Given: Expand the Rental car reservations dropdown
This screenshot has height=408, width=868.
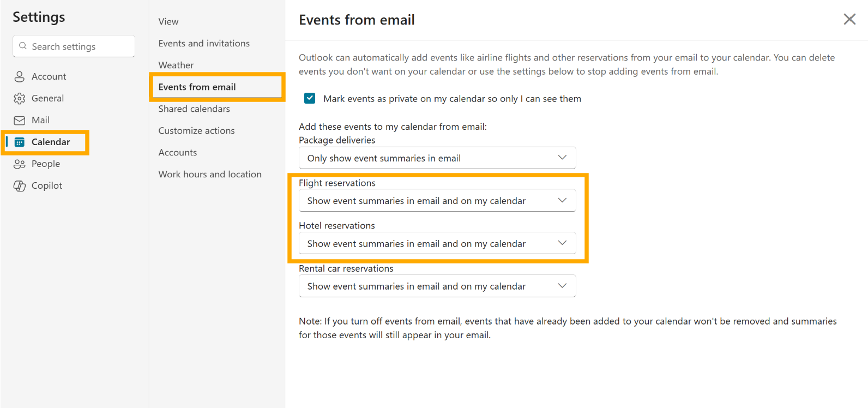Looking at the screenshot, I should 437,286.
